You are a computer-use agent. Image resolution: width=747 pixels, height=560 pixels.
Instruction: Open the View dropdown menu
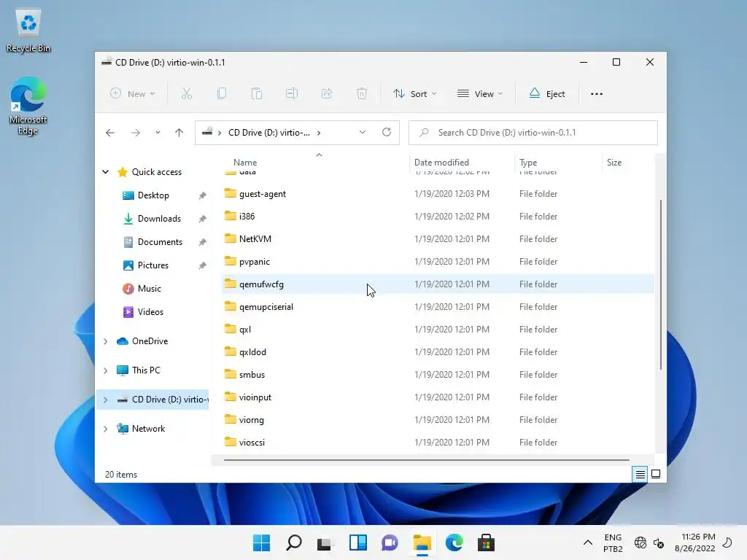click(x=480, y=94)
